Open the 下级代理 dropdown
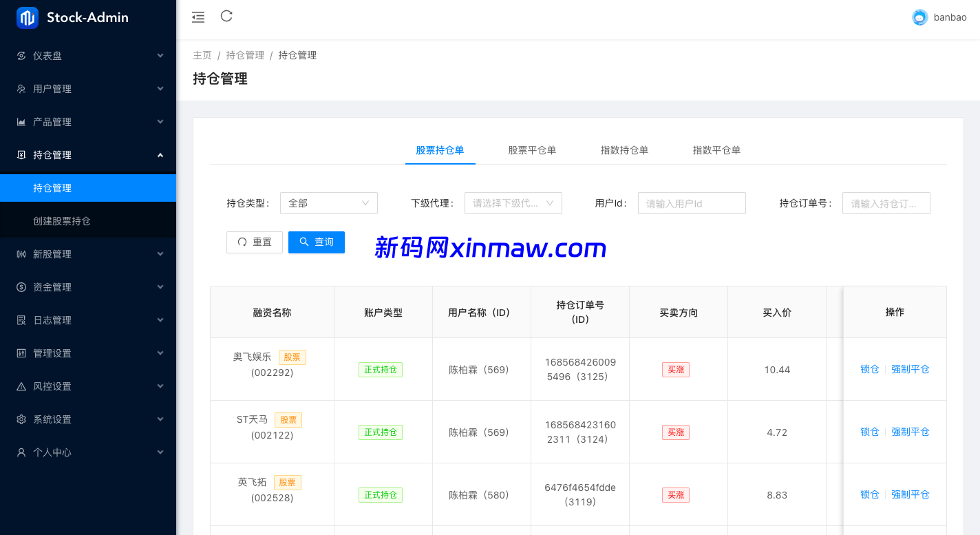Image resolution: width=980 pixels, height=535 pixels. click(x=513, y=203)
